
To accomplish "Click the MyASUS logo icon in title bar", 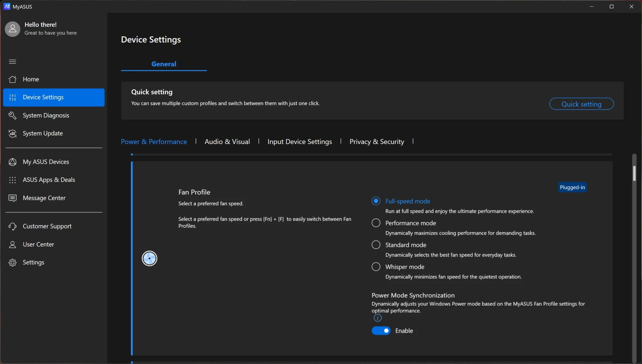I will [7, 6].
